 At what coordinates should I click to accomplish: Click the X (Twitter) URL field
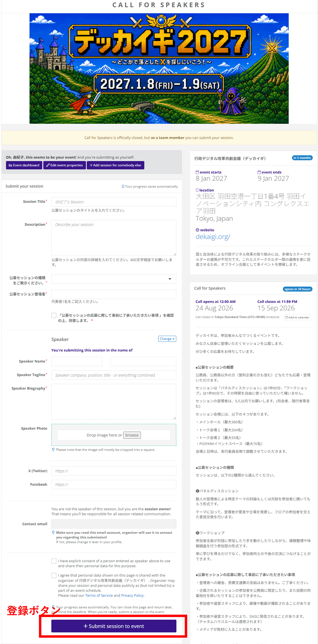(114, 471)
